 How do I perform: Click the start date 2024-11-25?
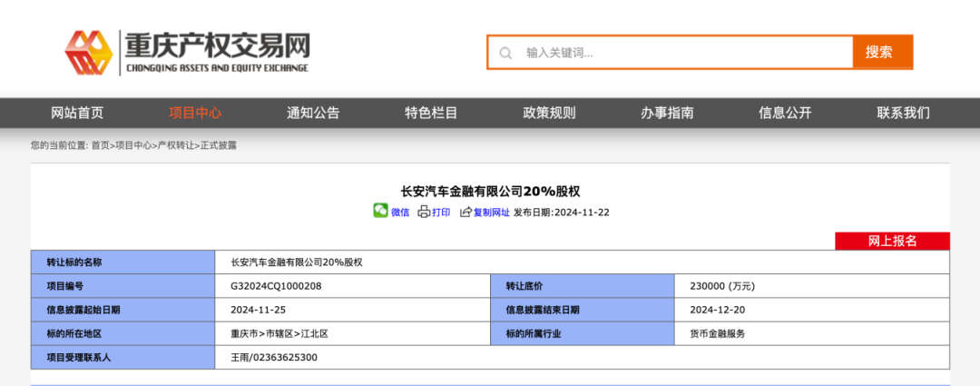tap(258, 311)
